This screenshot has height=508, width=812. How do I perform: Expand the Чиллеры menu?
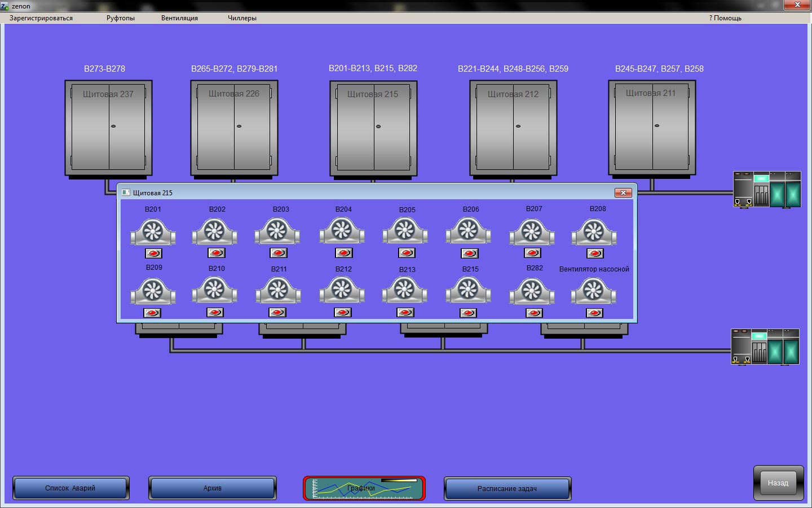pos(242,18)
